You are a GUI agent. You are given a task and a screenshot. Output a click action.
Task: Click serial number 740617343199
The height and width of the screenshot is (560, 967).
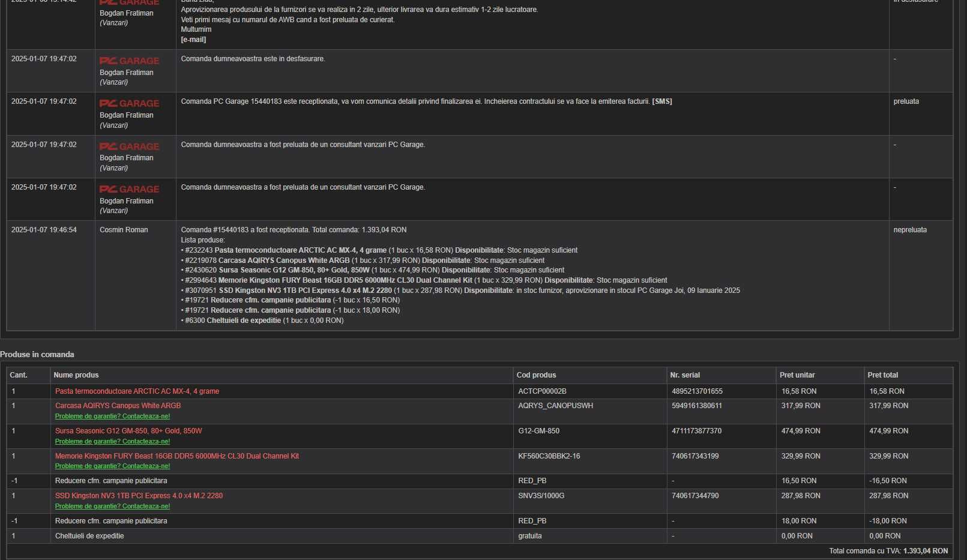(694, 456)
